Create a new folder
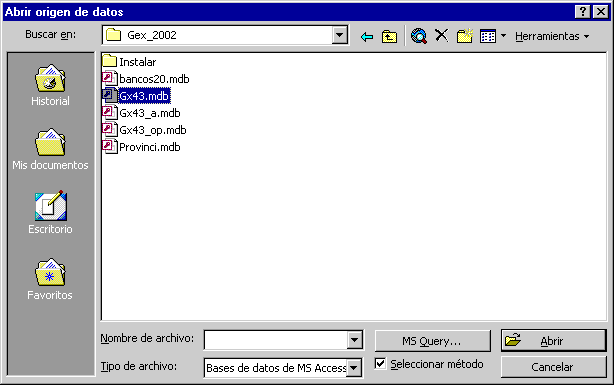Viewport: 614px width, 385px height. (x=465, y=36)
